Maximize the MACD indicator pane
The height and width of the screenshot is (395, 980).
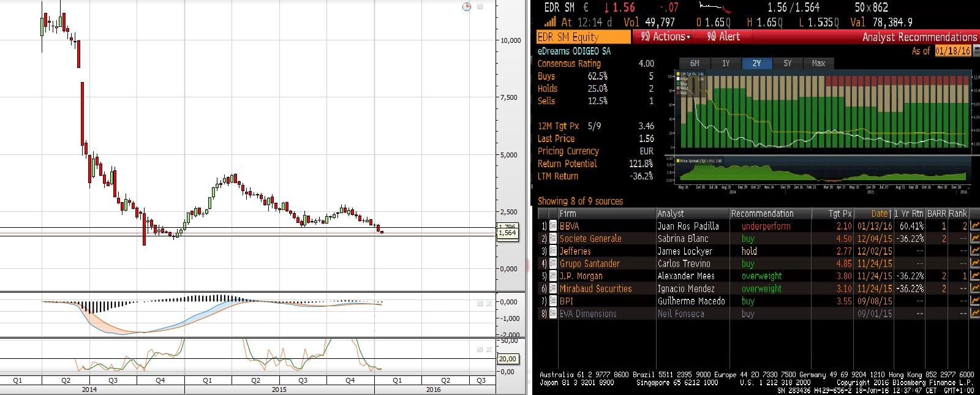click(x=480, y=303)
